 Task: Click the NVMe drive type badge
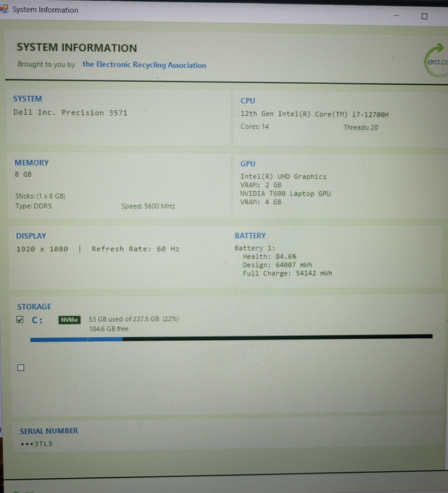pyautogui.click(x=69, y=320)
